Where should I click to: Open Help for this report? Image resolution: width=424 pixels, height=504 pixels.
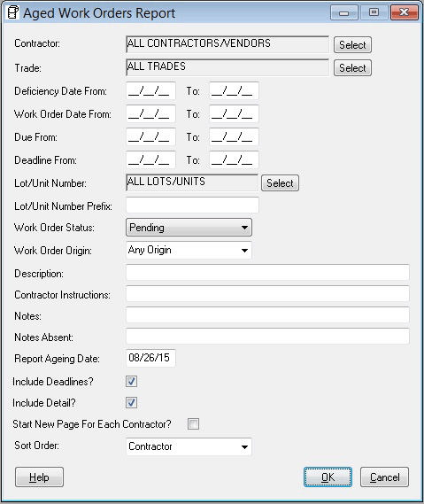39,477
